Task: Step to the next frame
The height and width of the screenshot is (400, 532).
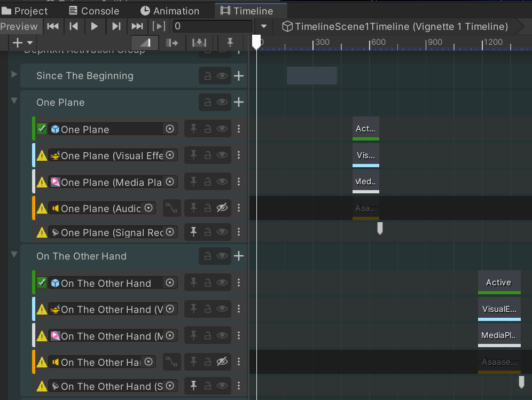Action: pyautogui.click(x=116, y=26)
